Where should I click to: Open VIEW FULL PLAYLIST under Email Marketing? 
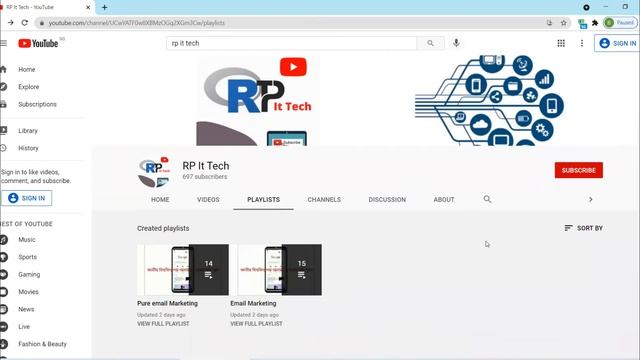(256, 324)
